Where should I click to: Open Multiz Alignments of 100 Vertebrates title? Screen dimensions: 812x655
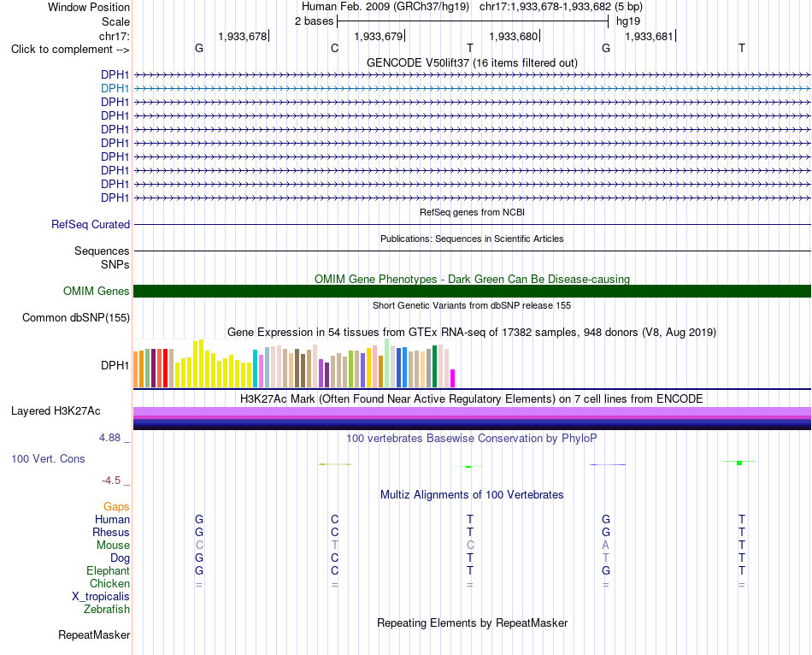472,495
